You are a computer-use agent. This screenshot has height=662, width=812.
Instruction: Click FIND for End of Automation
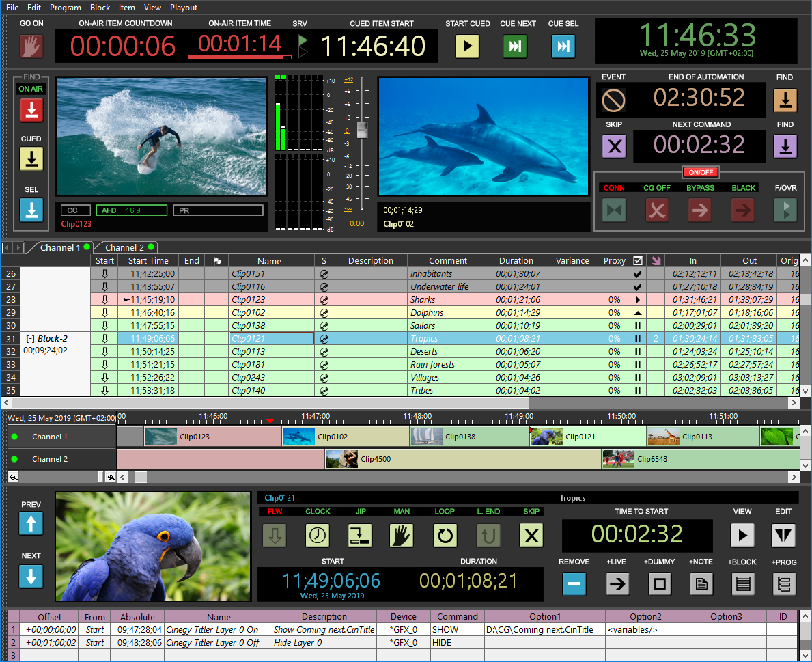[x=785, y=100]
